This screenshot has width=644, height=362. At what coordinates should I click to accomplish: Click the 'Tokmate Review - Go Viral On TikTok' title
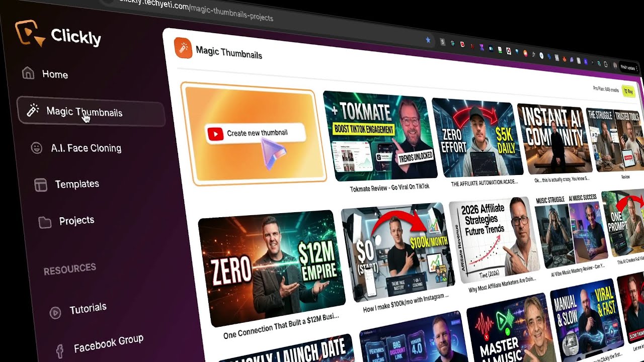pyautogui.click(x=390, y=187)
